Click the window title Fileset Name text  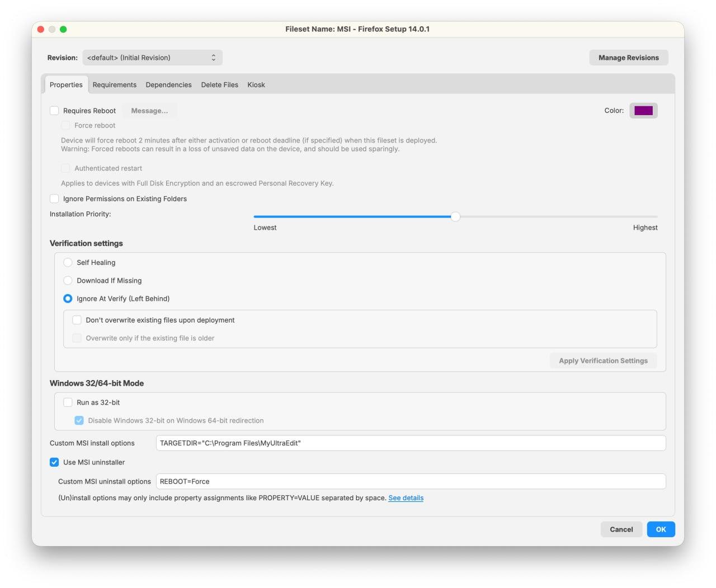click(357, 29)
